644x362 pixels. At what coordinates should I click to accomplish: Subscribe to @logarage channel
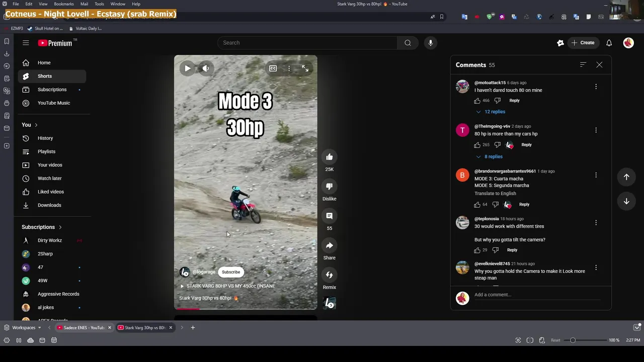coord(231,272)
